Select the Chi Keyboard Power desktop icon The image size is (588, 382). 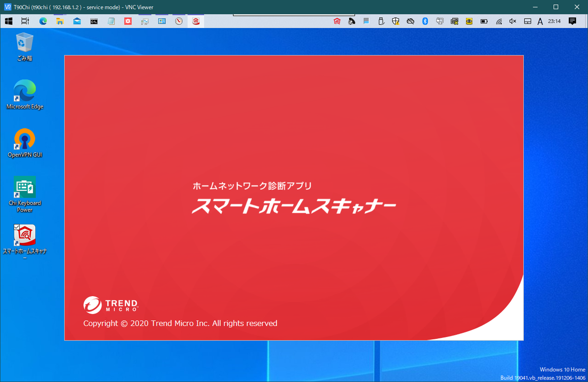(x=24, y=194)
